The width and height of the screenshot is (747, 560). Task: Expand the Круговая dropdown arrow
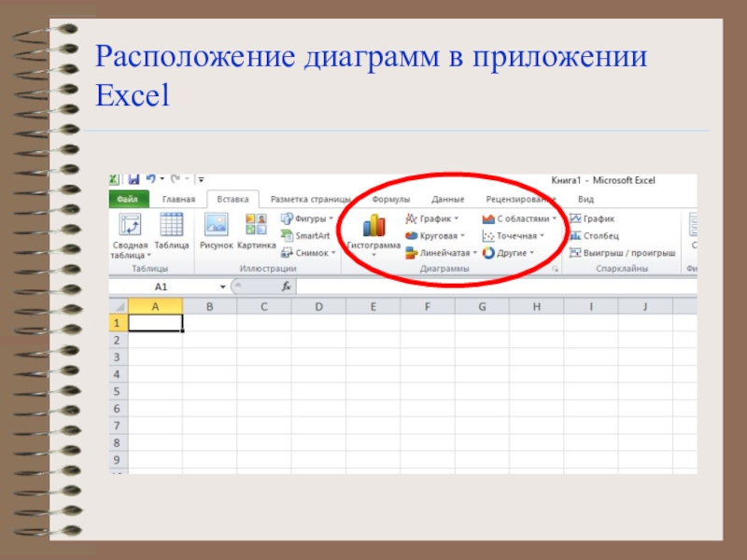462,236
